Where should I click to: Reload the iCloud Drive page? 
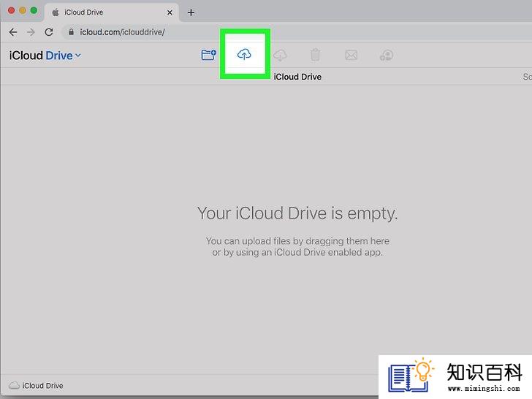(49, 32)
